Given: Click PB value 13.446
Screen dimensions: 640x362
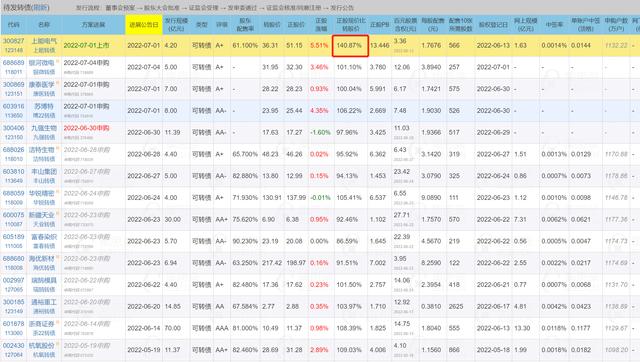Looking at the screenshot, I should coord(380,45).
